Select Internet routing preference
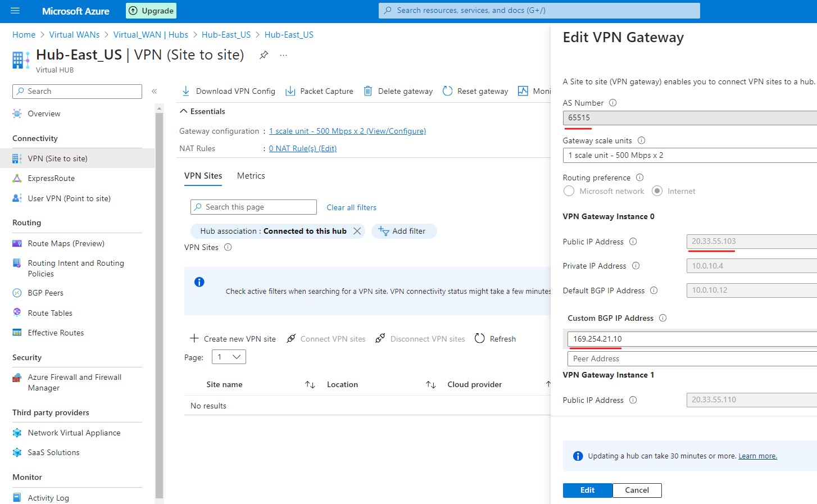This screenshot has height=504, width=817. tap(657, 191)
